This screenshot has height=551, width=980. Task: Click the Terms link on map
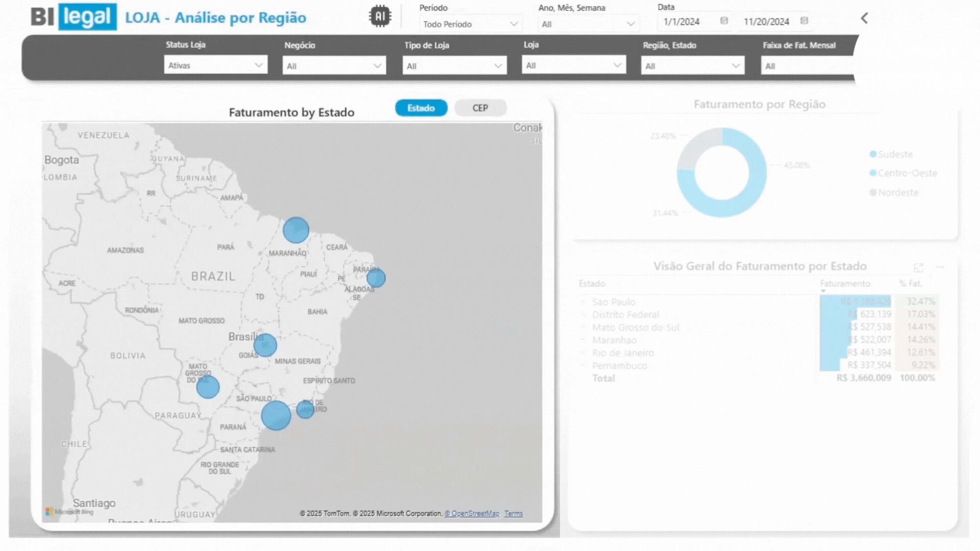tap(513, 514)
